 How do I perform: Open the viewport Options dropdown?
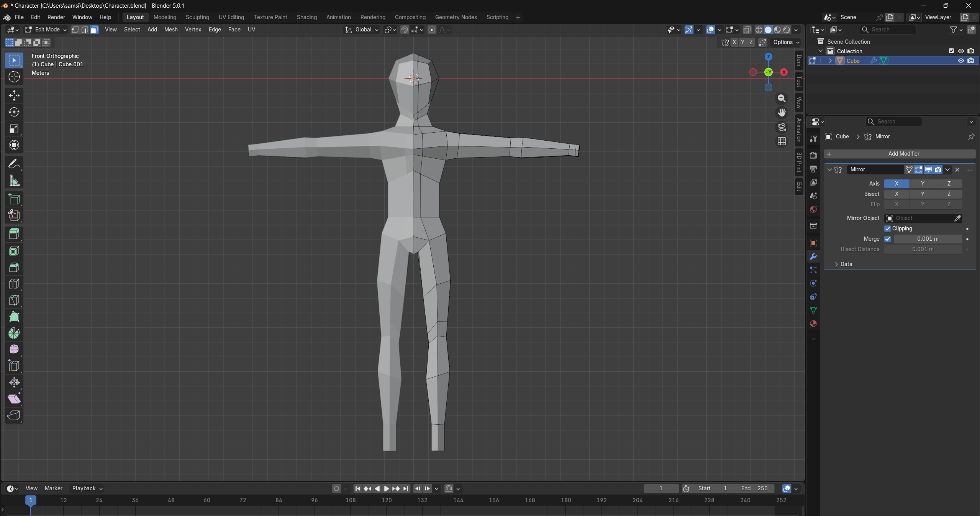787,42
